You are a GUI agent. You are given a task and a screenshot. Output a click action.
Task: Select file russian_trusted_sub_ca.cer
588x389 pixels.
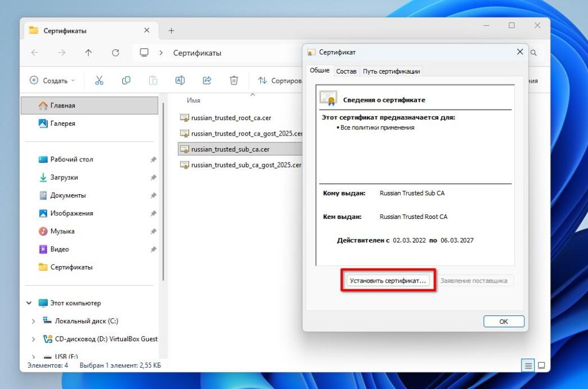coord(240,149)
